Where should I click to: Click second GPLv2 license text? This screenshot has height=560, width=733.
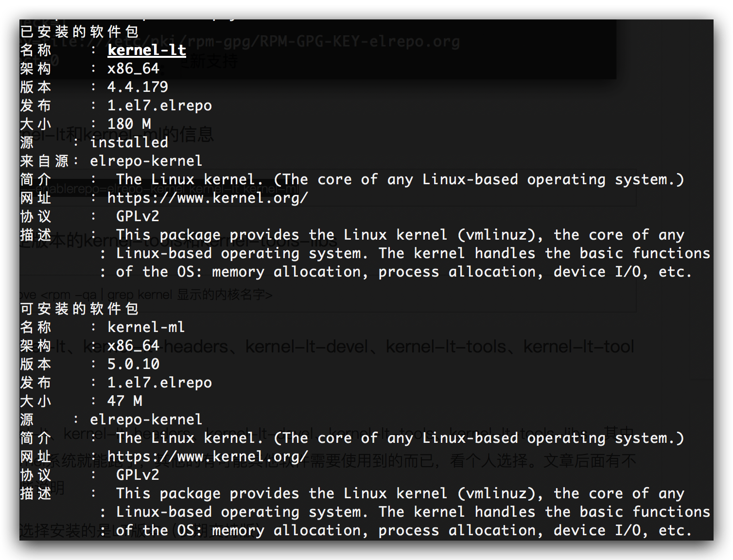tap(138, 475)
